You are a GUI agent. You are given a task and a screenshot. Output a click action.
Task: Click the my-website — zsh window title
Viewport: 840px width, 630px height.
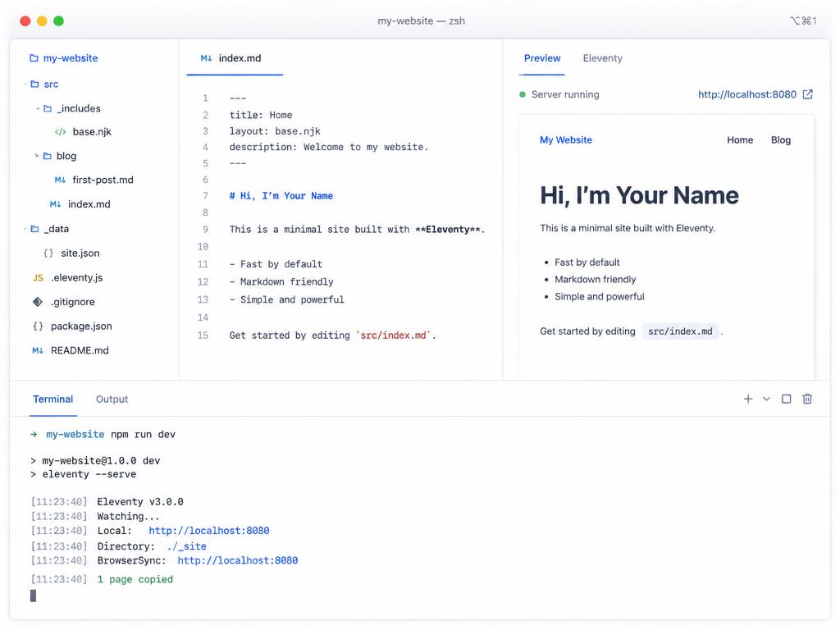(421, 21)
